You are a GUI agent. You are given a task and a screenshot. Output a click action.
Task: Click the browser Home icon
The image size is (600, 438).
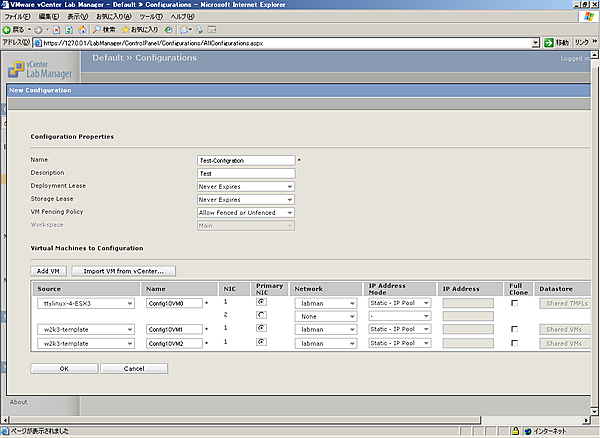coord(83,30)
